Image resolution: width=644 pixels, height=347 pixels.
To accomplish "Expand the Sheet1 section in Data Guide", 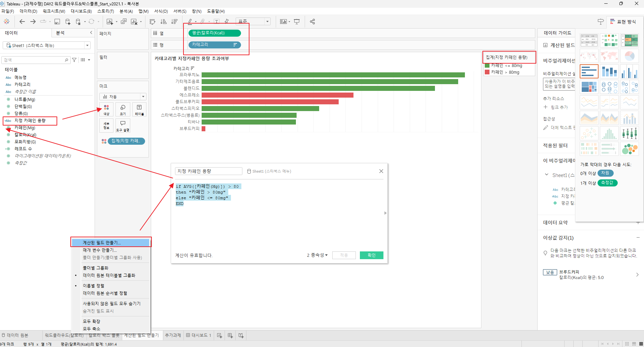I will point(546,175).
